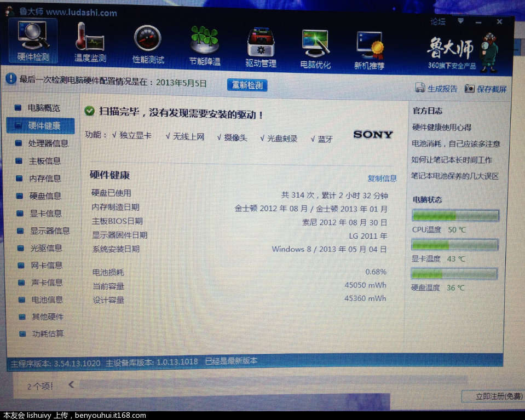Image resolution: width=525 pixels, height=420 pixels.
Task: Select 硬件健康 in the sidebar
Action: [40, 125]
